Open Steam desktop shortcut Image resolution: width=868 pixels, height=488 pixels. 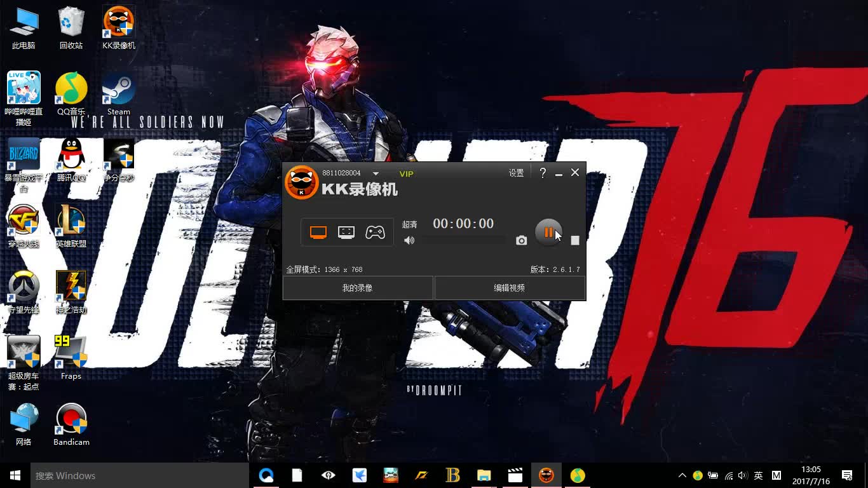pos(119,94)
